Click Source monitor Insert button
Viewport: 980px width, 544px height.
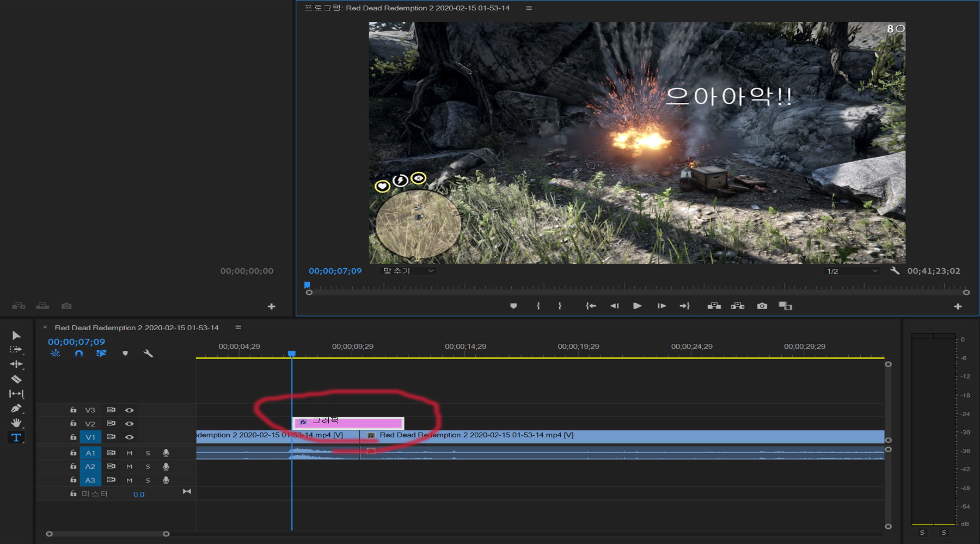[x=19, y=306]
